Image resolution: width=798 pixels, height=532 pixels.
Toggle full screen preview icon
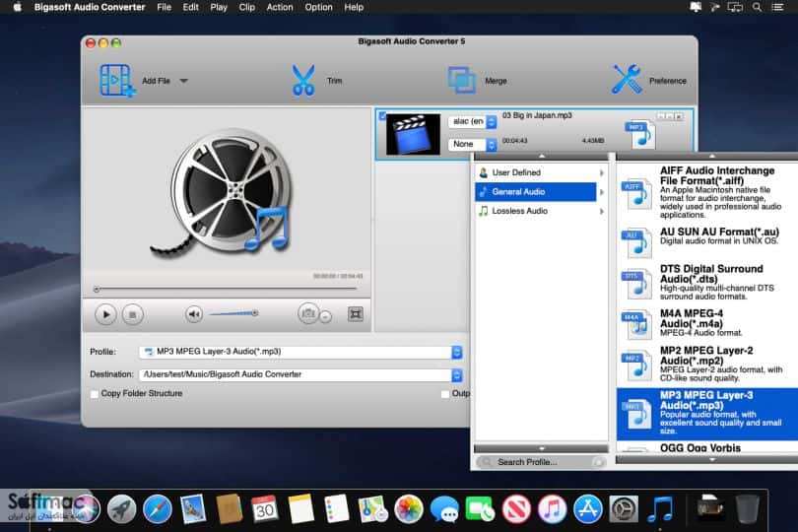356,314
